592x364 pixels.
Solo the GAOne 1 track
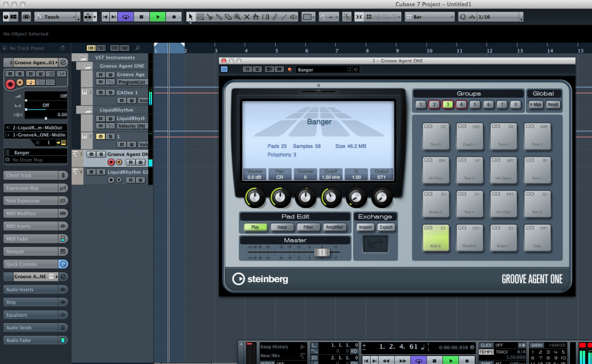click(x=110, y=92)
